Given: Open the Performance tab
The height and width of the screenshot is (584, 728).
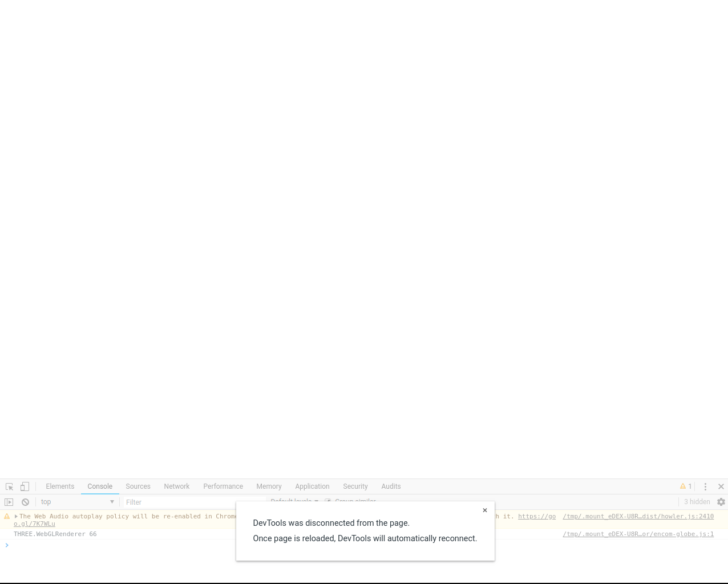Looking at the screenshot, I should (223, 486).
